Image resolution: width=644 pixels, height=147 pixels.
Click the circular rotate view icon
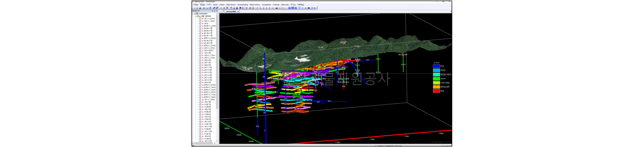pyautogui.click(x=311, y=8)
